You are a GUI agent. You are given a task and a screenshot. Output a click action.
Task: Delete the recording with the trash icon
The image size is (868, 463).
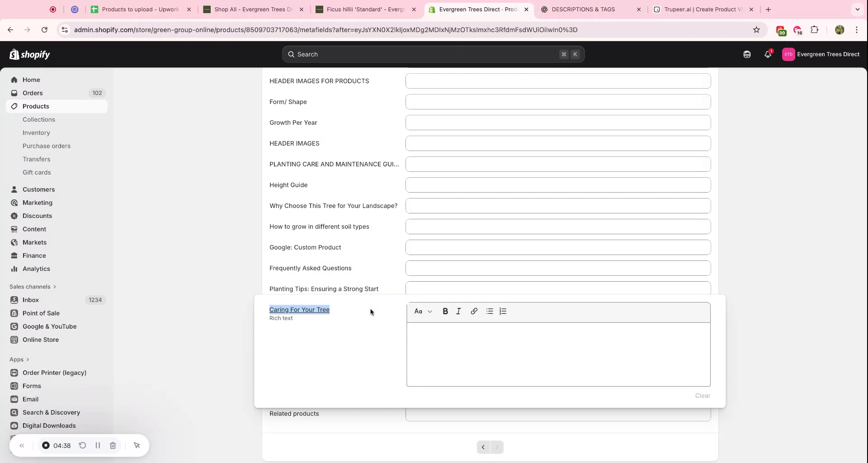pyautogui.click(x=113, y=445)
